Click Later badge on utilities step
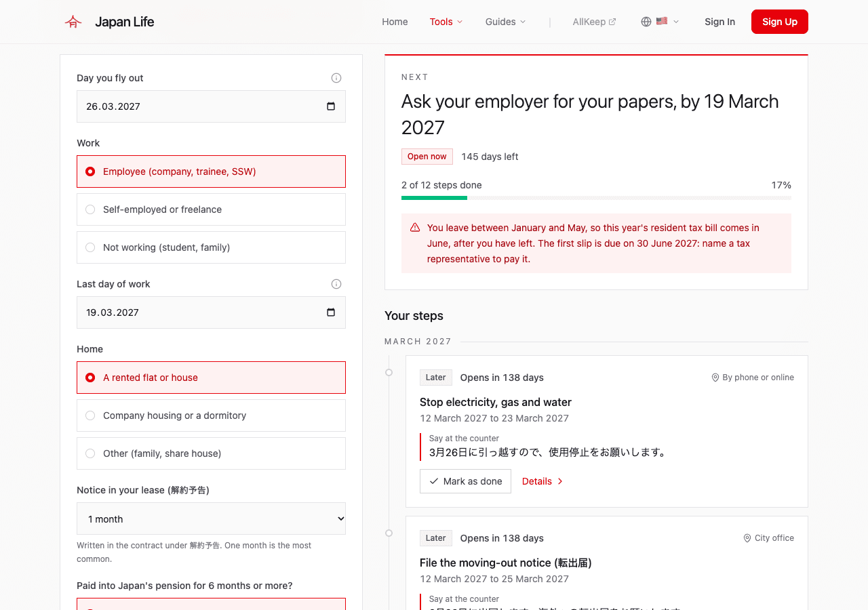This screenshot has height=610, width=868. coord(436,378)
